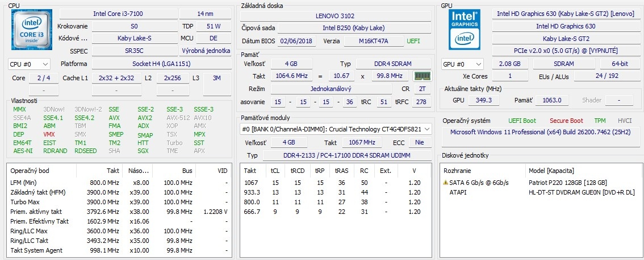Click the Intel Core i3-7100 name field

pos(118,14)
